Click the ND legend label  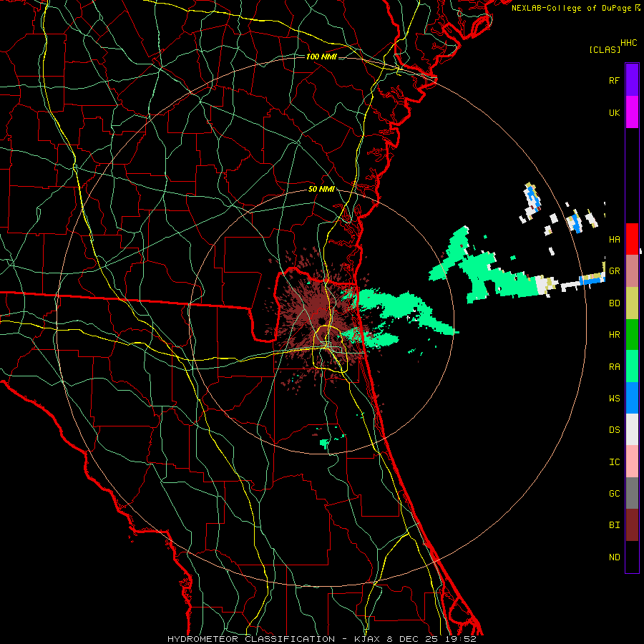(x=614, y=557)
